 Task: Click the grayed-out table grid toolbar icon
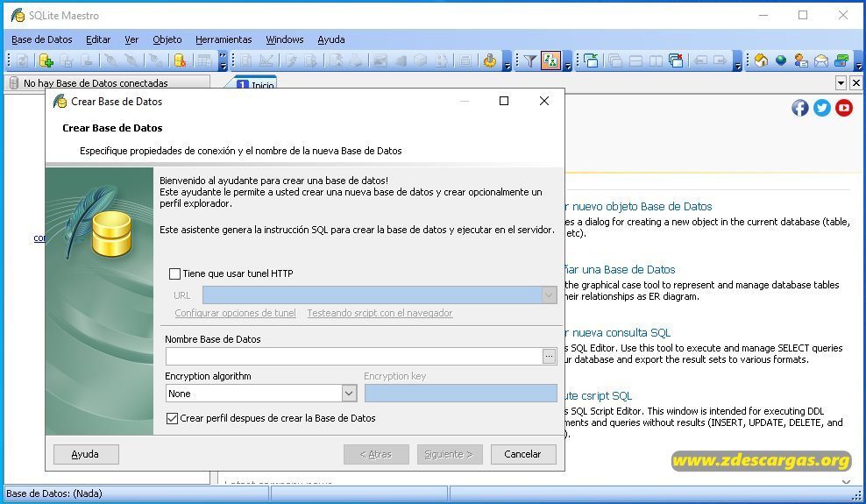(205, 60)
